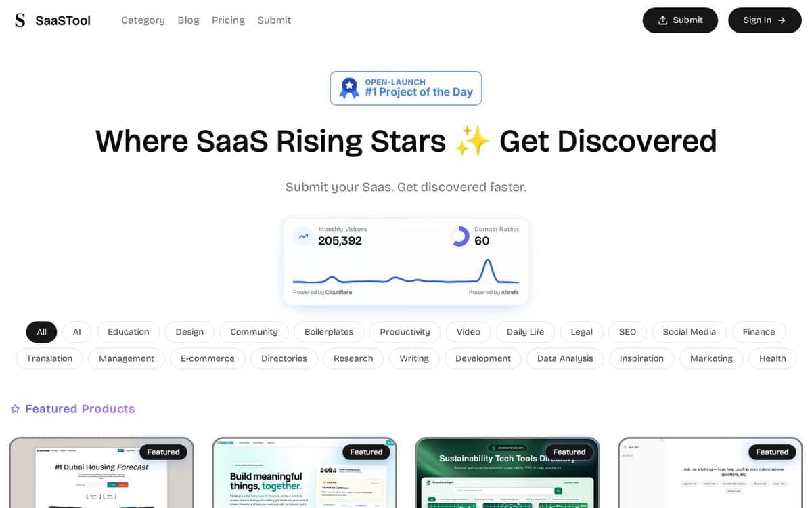Filter by Development category
The image size is (812, 508).
(483, 358)
